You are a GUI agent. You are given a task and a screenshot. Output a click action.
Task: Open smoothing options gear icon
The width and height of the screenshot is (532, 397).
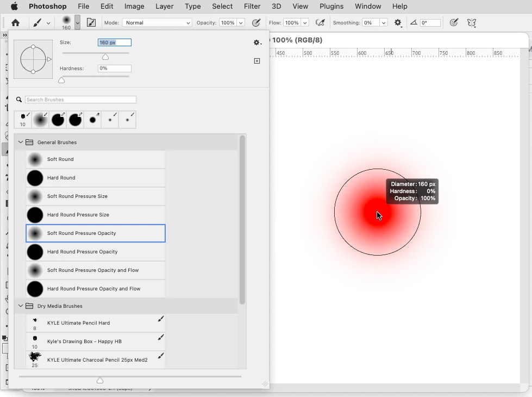(x=398, y=23)
